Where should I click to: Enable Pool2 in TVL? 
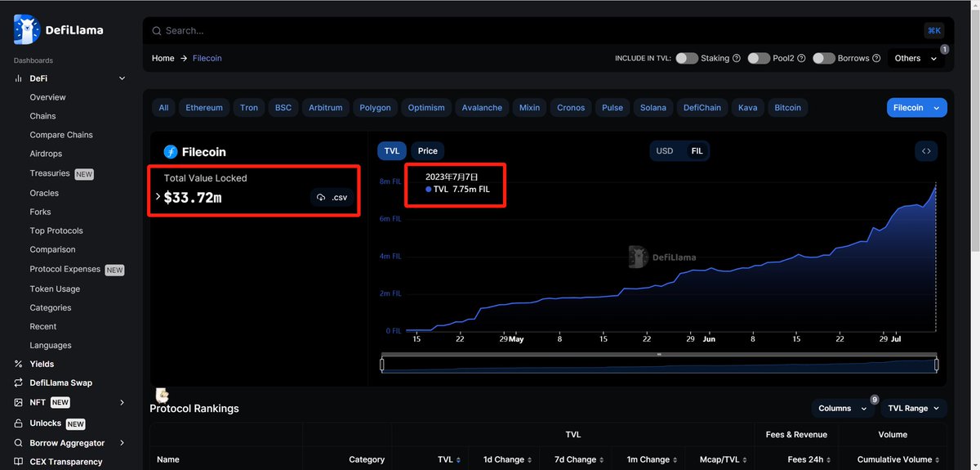[759, 58]
